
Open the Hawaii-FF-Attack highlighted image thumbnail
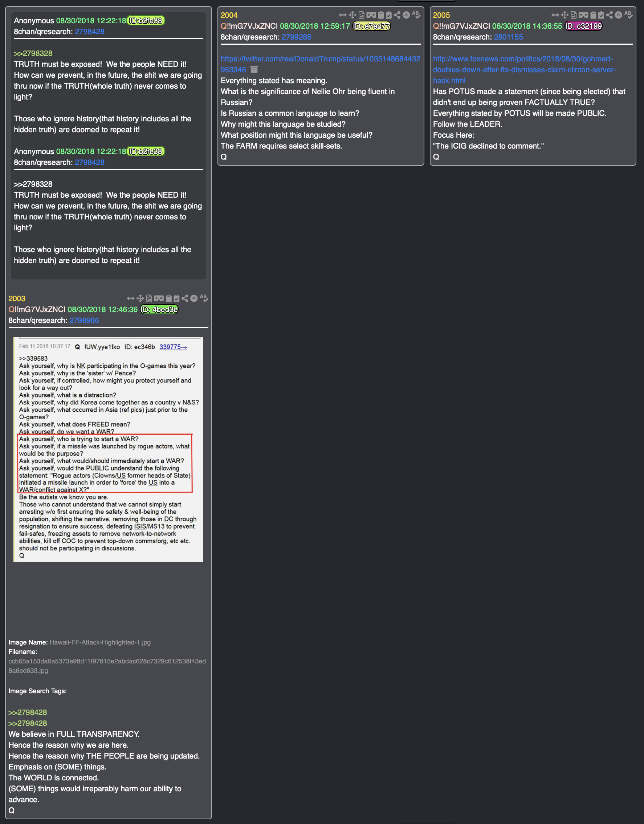tap(108, 449)
